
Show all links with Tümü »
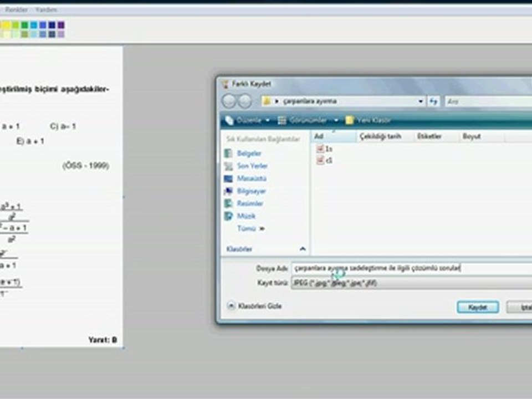click(250, 229)
